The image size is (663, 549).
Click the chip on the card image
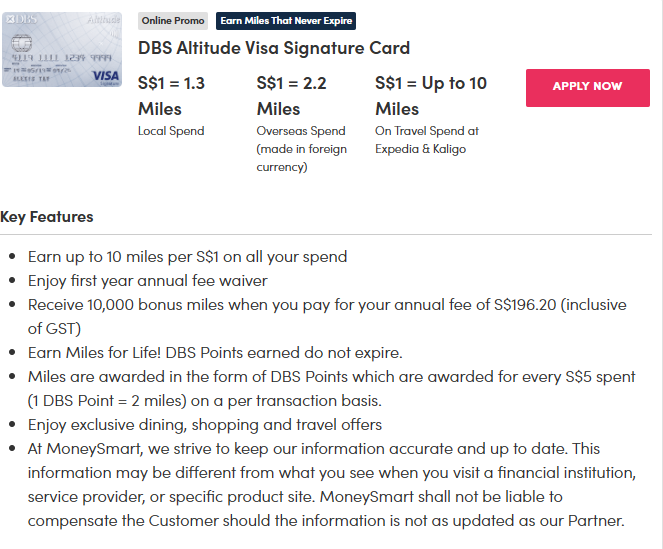[x=21, y=44]
